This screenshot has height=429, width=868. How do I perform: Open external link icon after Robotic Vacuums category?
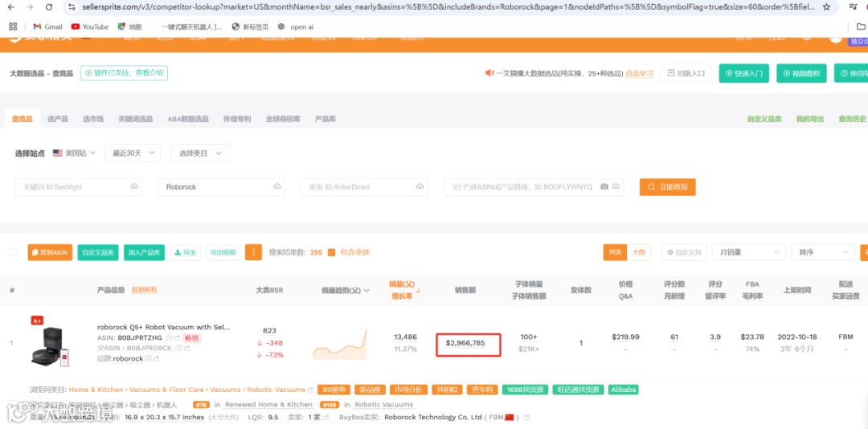pyautogui.click(x=310, y=390)
